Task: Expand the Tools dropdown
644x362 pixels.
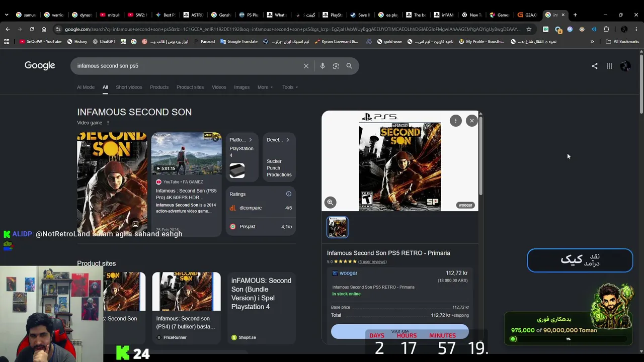Action: coord(290,87)
